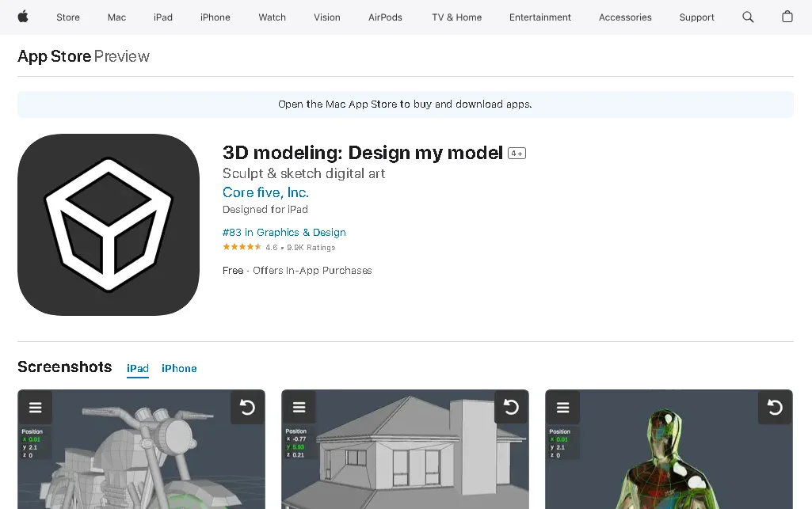Open the hamburger menu in the human figure screenshot
This screenshot has width=812, height=509.
(562, 407)
